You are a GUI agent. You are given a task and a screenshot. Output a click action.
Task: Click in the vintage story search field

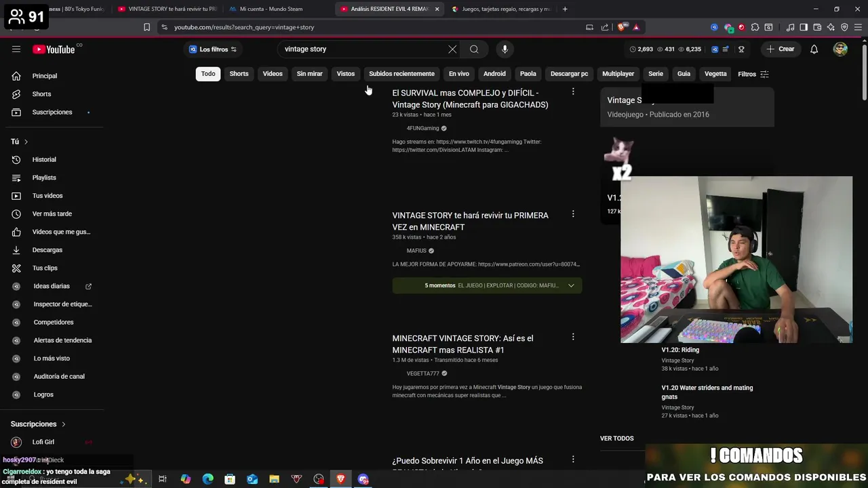click(363, 49)
